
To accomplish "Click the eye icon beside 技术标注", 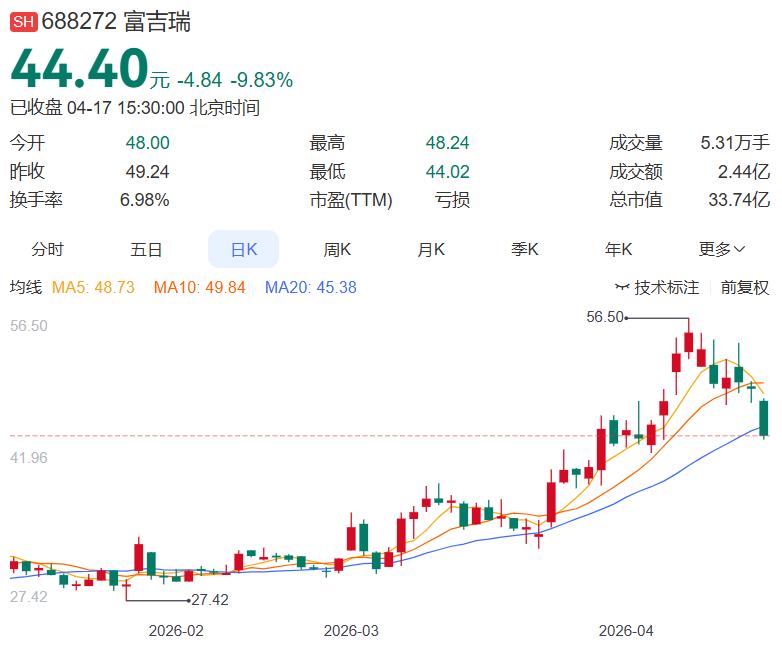I will coord(622,287).
